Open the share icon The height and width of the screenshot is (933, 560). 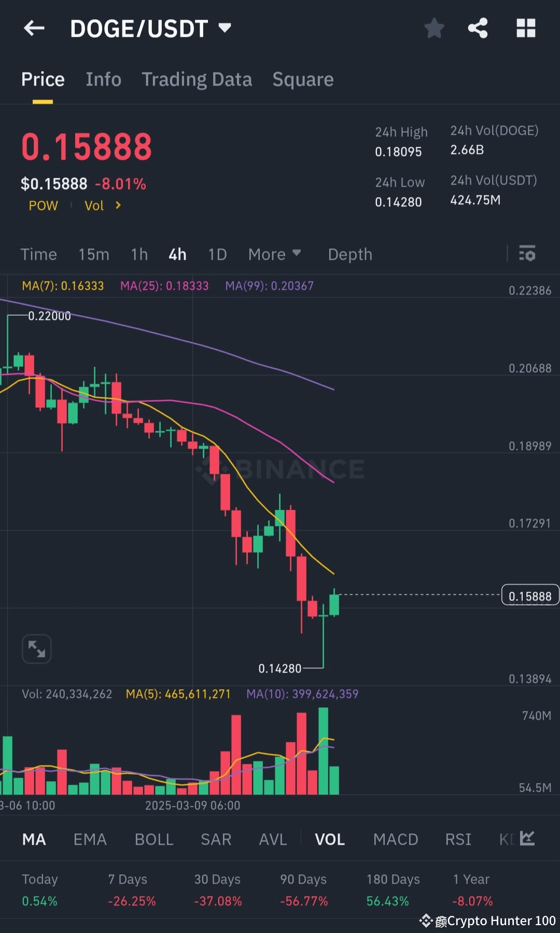tap(477, 29)
